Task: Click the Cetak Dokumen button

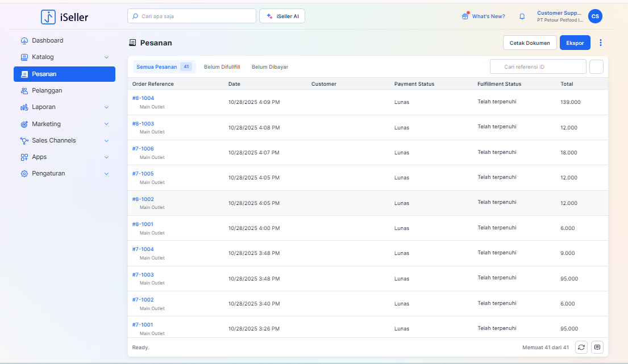Action: [x=529, y=43]
